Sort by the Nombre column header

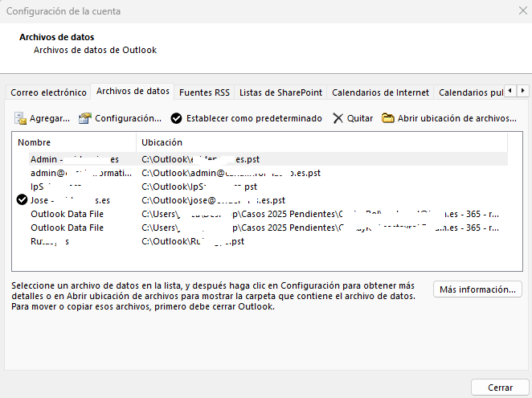(74, 142)
